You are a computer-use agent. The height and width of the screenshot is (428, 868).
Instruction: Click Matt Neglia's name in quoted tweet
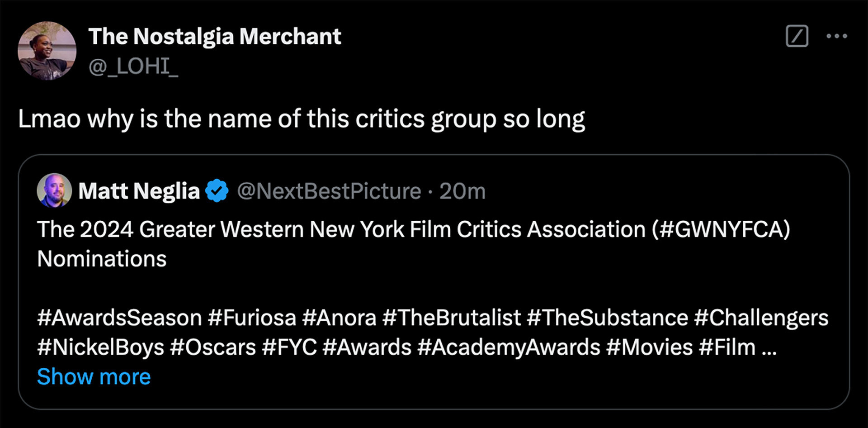point(139,191)
